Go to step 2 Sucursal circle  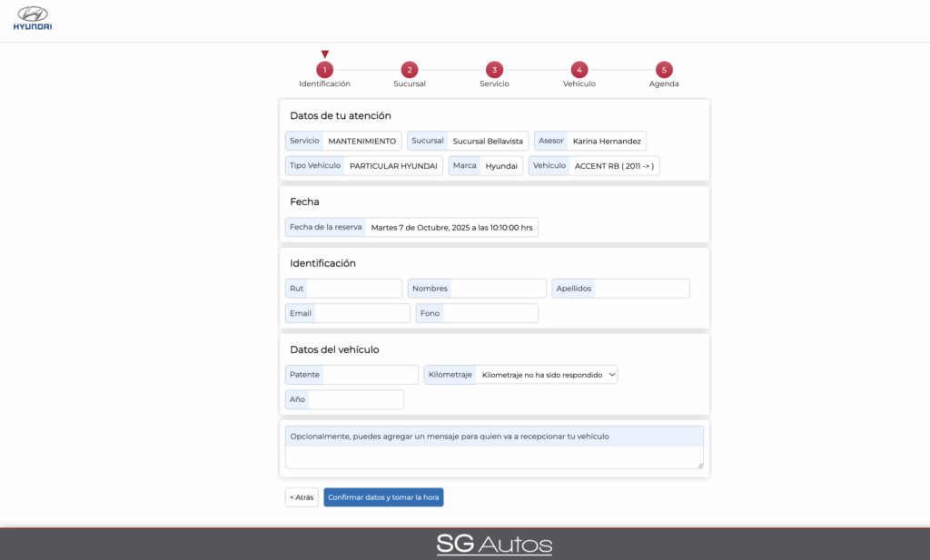(409, 70)
